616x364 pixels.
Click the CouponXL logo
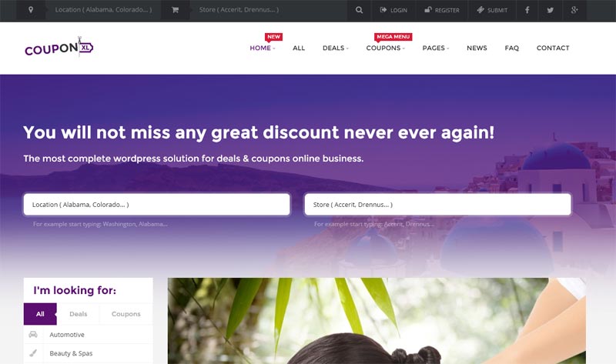[59, 48]
